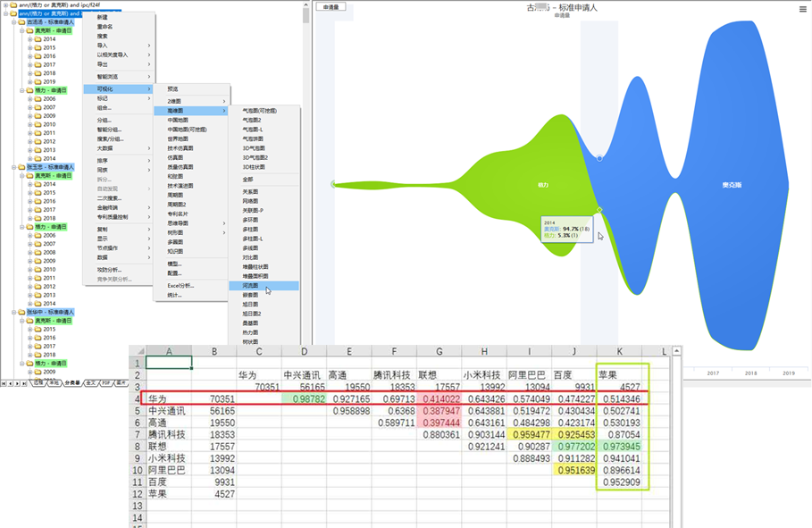
Task: Expand the 导出 submenu arrow
Action: [148, 64]
